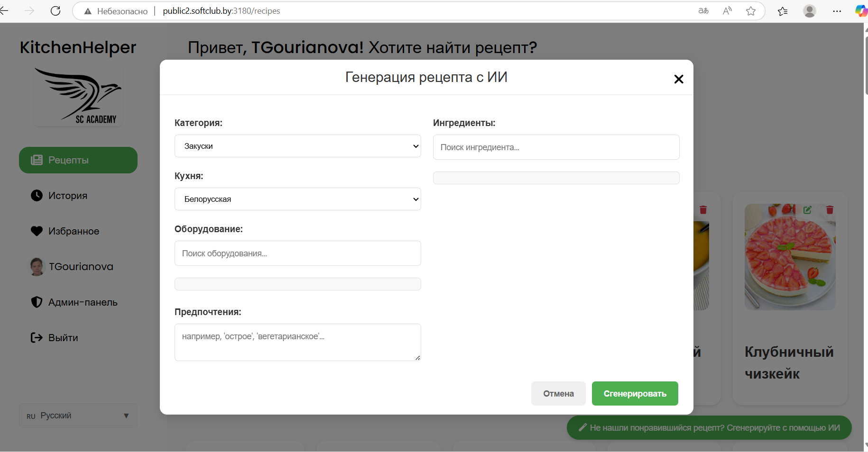
Task: Click the KitchenHelper SC Academy logo
Action: pos(78,96)
